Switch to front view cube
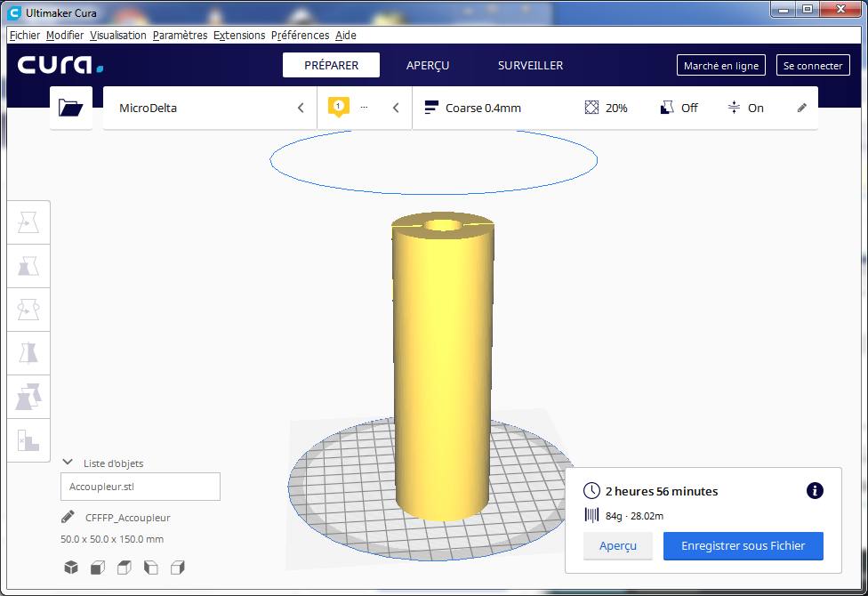This screenshot has height=596, width=868. [x=98, y=568]
